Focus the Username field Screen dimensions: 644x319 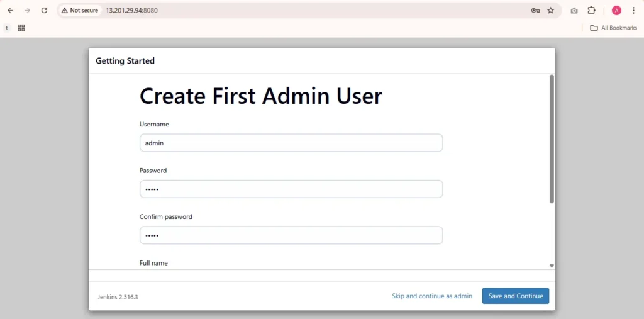point(291,143)
